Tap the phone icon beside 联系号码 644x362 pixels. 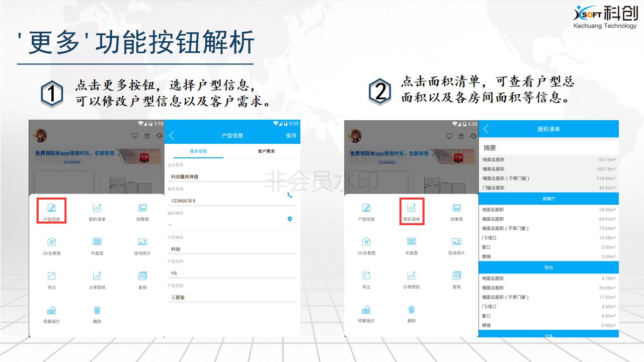[x=290, y=195]
